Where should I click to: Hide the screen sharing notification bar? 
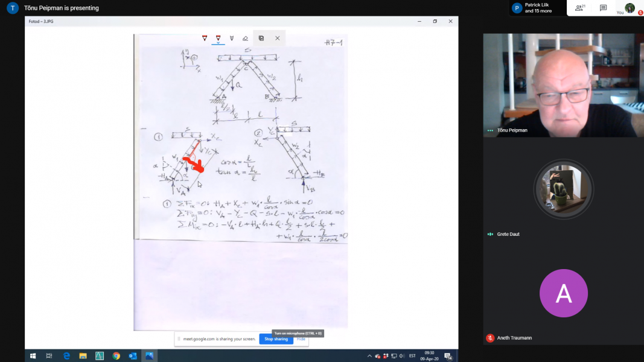point(301,339)
